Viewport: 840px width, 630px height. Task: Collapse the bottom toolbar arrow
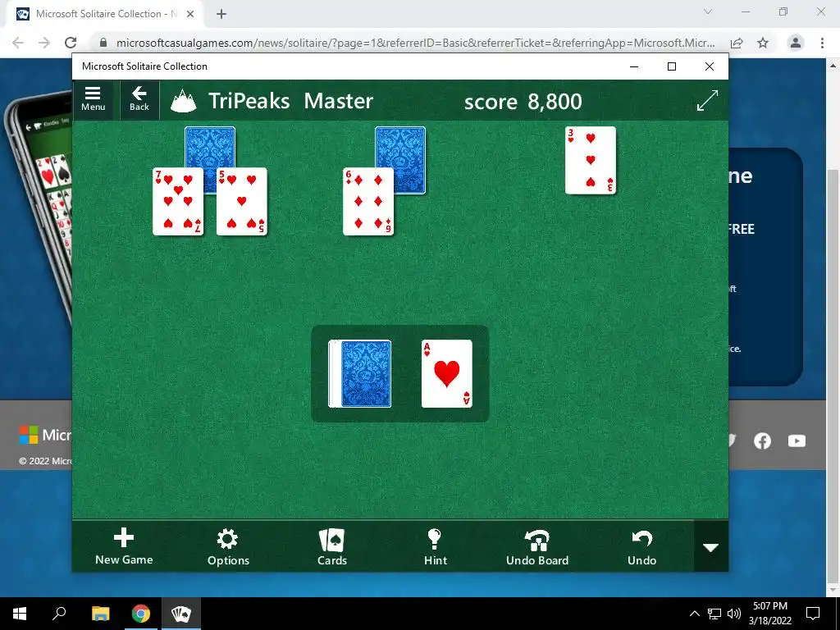click(711, 547)
